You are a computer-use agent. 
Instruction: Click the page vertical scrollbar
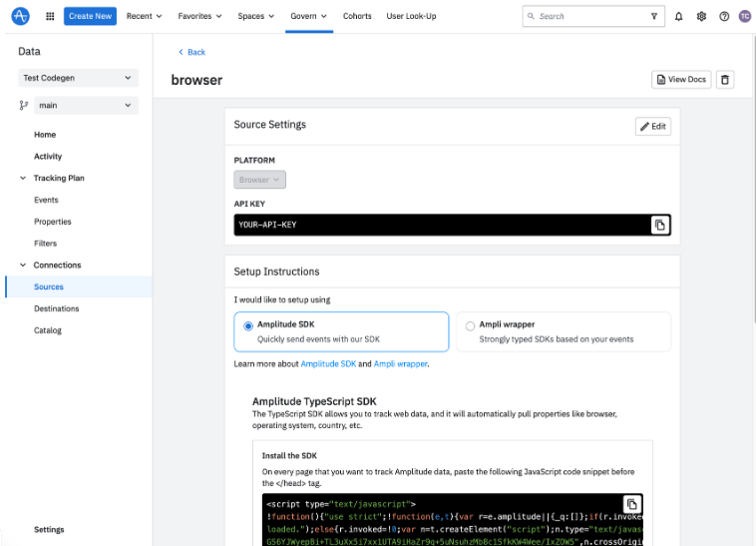point(753,179)
